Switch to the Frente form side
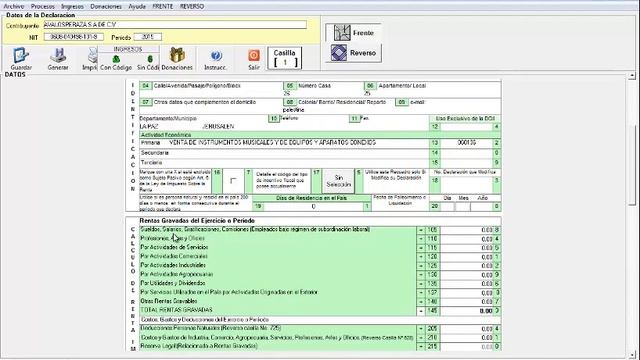The image size is (640, 360). 353,33
